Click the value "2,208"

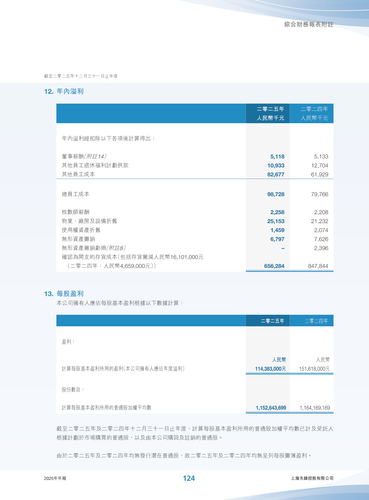(321, 212)
